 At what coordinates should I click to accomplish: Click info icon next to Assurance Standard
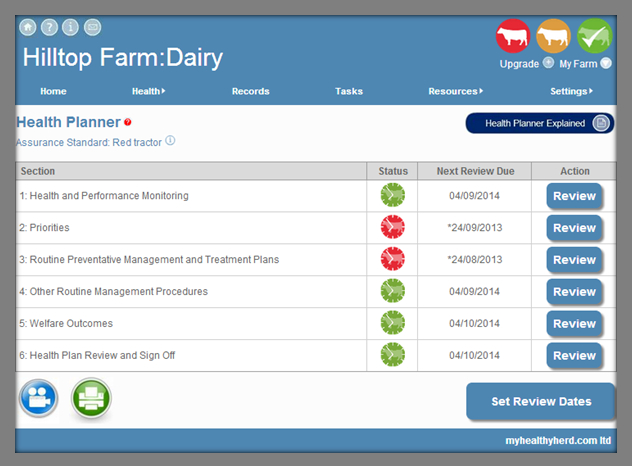pyautogui.click(x=170, y=141)
